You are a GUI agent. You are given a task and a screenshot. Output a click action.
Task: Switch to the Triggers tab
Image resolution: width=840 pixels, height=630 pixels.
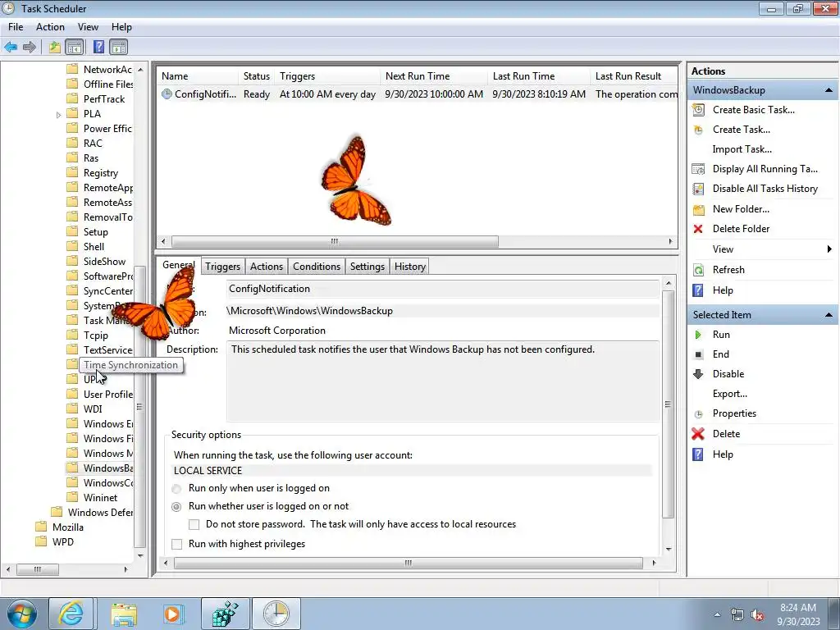(x=222, y=267)
